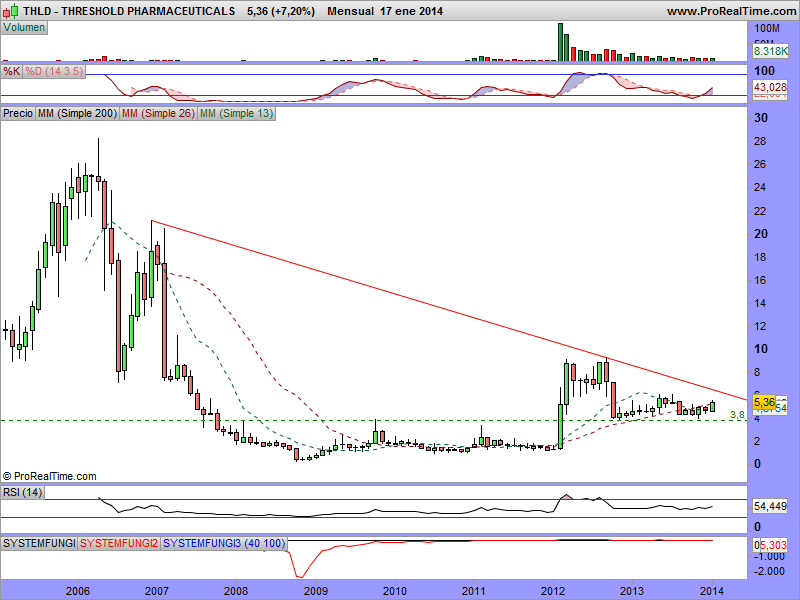Select the RSI (14) indicator label
This screenshot has width=800, height=600.
click(x=24, y=491)
